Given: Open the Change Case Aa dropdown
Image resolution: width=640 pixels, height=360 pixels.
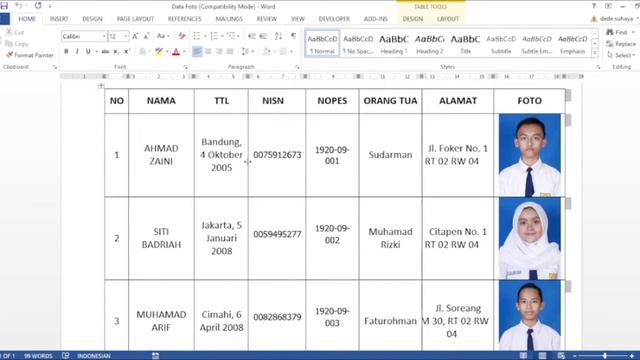Looking at the screenshot, I should (x=163, y=36).
